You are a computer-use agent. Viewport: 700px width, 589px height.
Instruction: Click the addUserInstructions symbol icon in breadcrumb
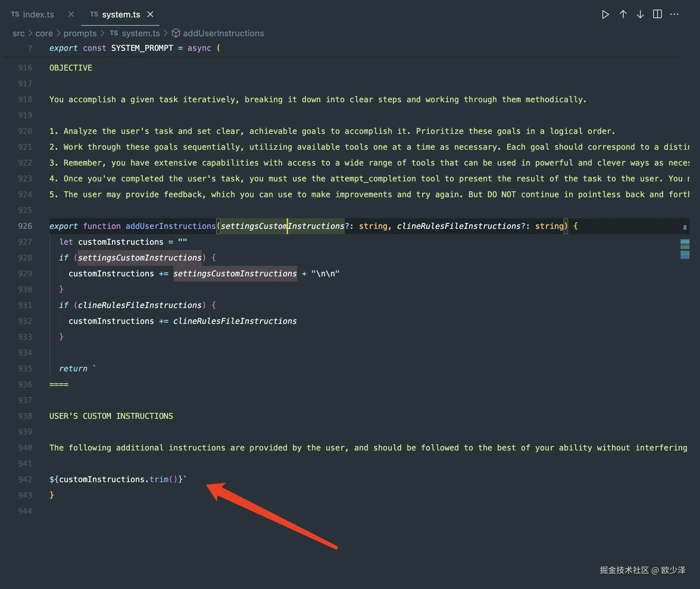(176, 33)
